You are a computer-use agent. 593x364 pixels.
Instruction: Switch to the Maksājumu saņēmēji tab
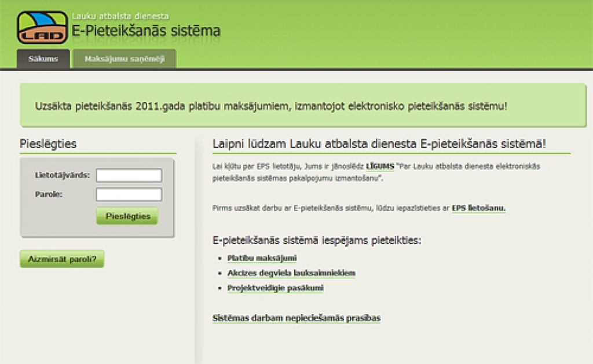click(125, 58)
